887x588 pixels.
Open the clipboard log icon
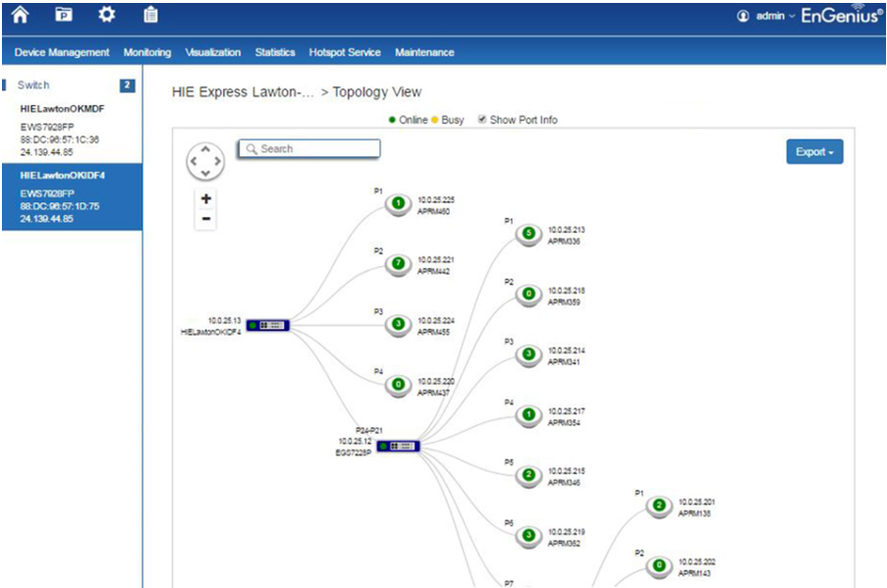pos(150,15)
